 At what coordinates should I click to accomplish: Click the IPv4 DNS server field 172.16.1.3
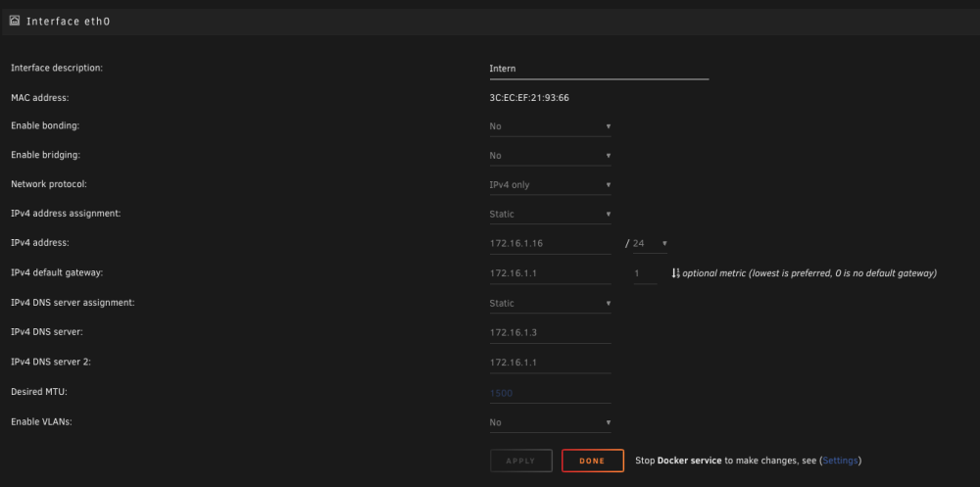point(550,332)
